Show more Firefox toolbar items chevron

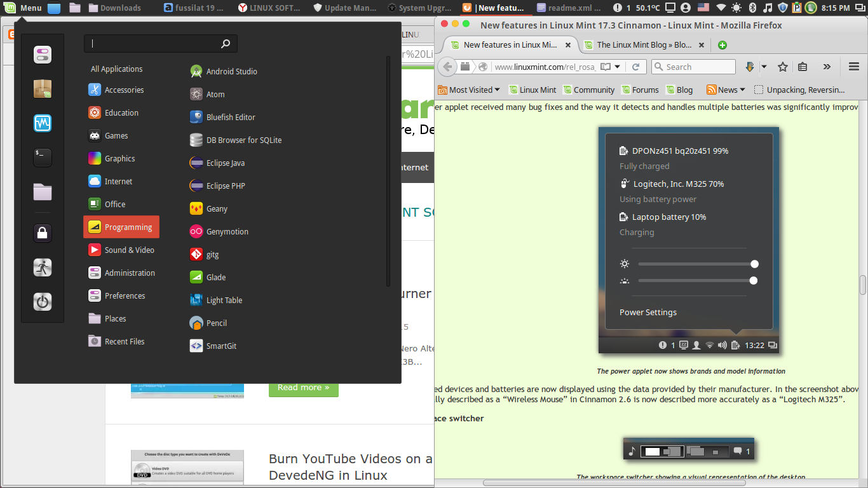pyautogui.click(x=827, y=67)
